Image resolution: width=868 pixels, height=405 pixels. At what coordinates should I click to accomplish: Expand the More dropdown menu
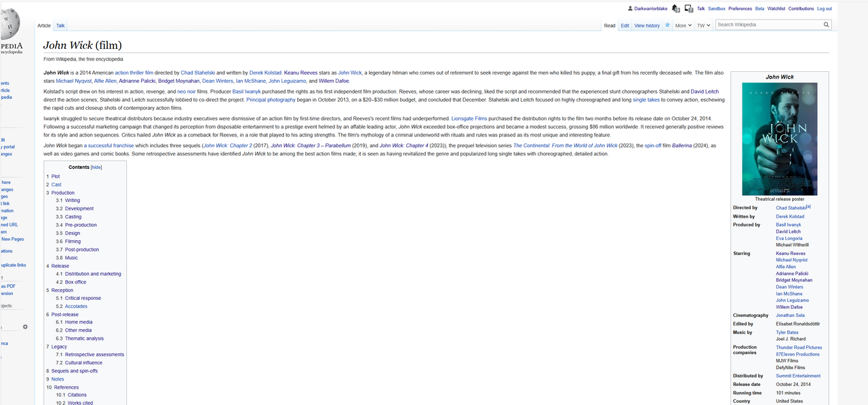coord(683,25)
